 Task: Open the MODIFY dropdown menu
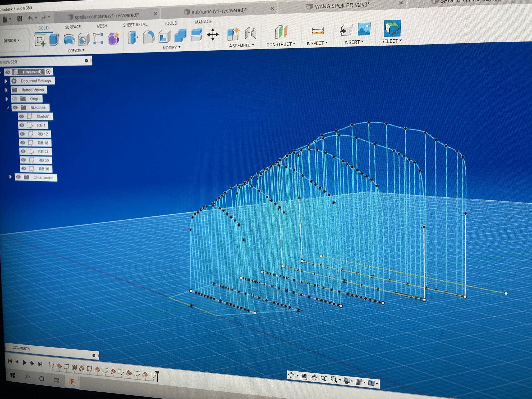click(171, 48)
